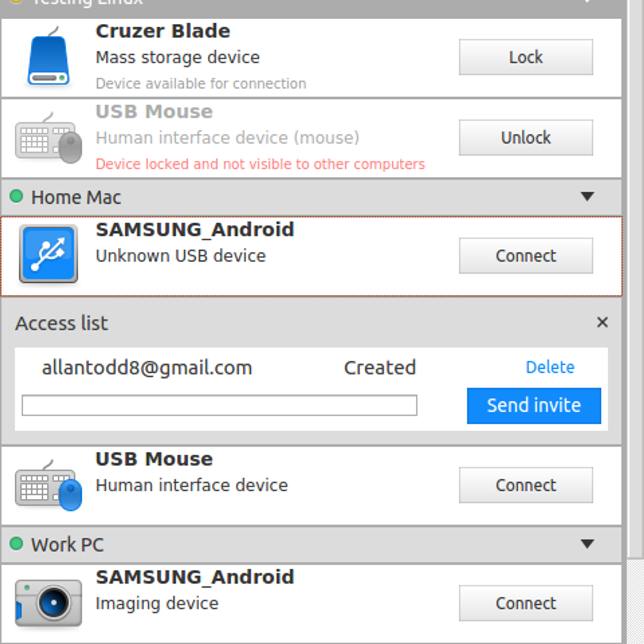This screenshot has width=644, height=644.
Task: Click the locked USB Mouse device icon
Action: point(48,139)
